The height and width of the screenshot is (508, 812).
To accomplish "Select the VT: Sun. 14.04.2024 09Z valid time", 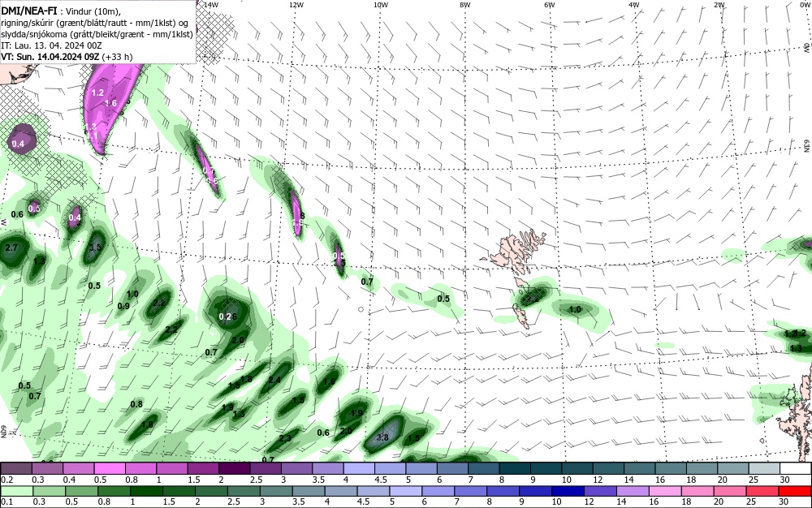I will 50,57.
